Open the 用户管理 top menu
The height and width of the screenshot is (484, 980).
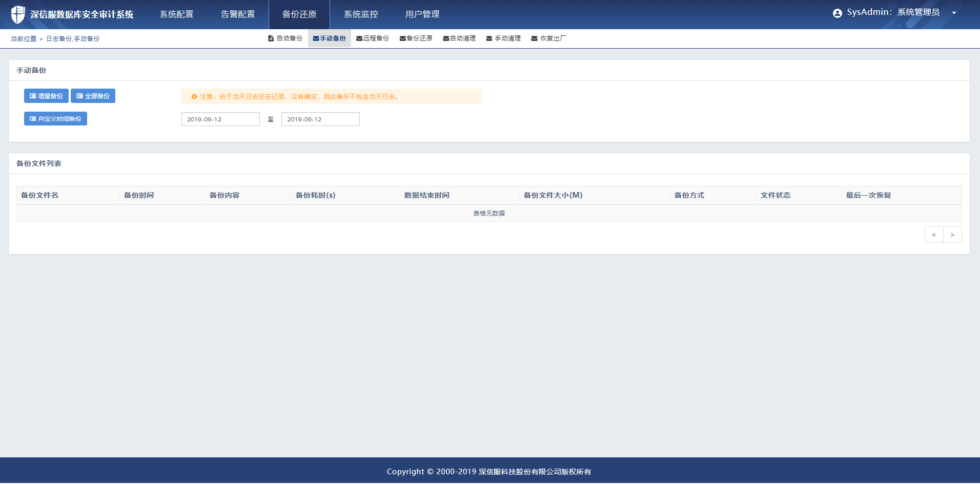pos(422,14)
